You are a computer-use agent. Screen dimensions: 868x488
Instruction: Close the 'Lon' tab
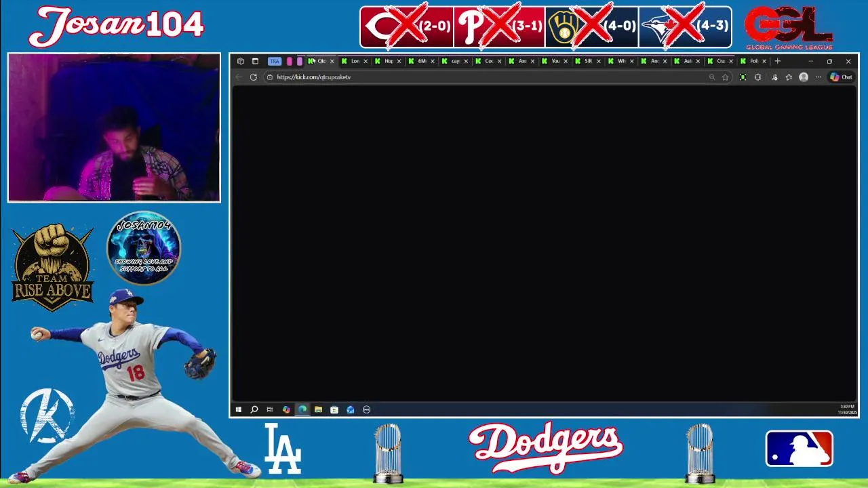click(366, 61)
